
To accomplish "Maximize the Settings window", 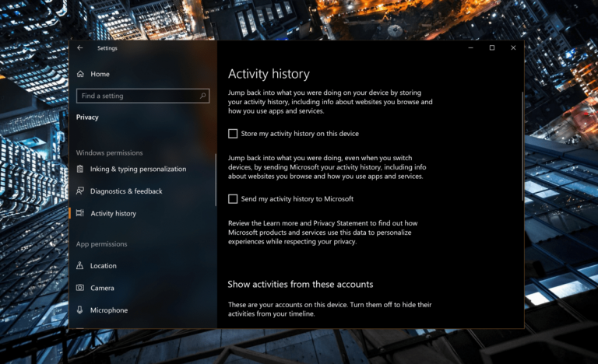I will pos(492,47).
